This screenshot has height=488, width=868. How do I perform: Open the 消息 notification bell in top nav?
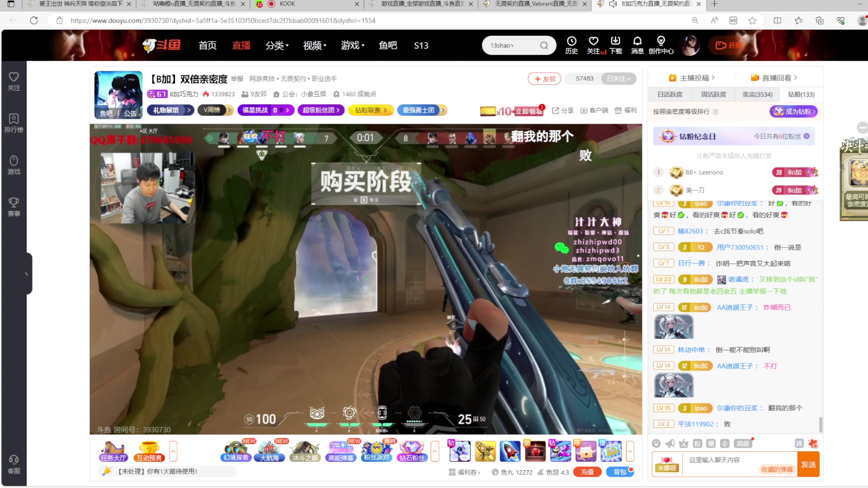point(637,45)
